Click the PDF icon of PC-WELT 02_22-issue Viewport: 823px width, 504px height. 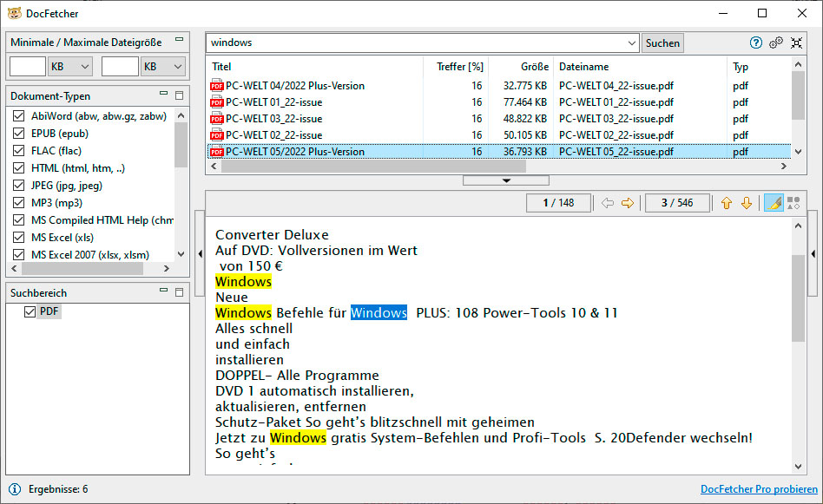point(217,135)
